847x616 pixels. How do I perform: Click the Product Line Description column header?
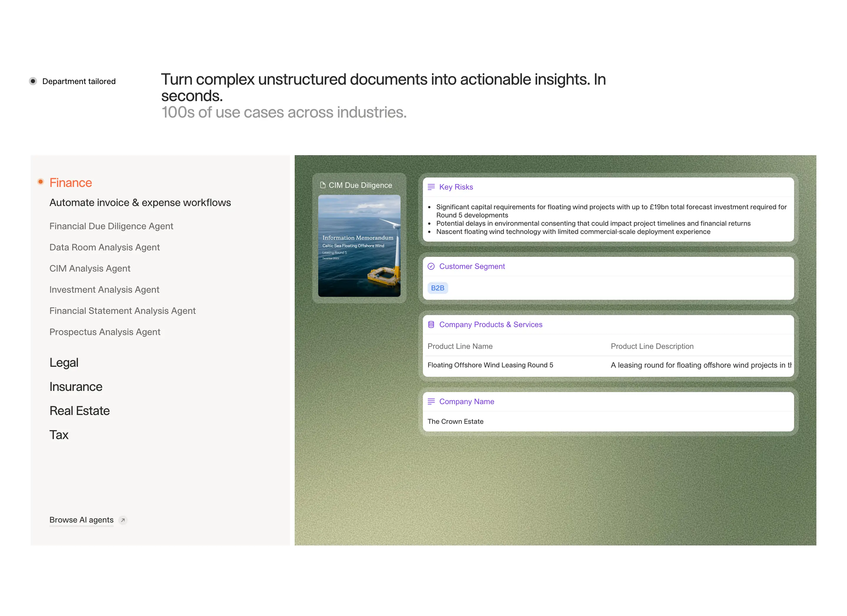[x=652, y=346]
